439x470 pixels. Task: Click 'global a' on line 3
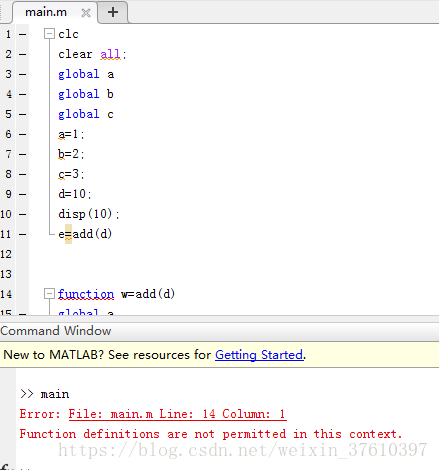[x=86, y=74]
